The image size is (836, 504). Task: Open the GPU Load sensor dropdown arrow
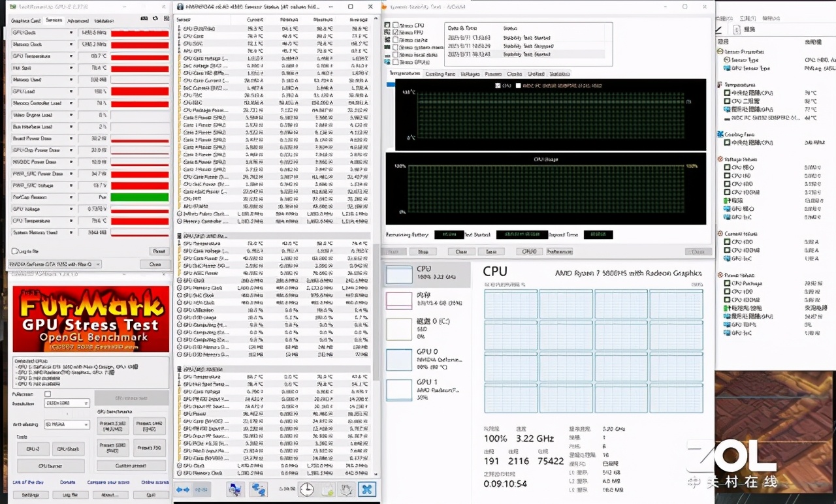tap(72, 91)
